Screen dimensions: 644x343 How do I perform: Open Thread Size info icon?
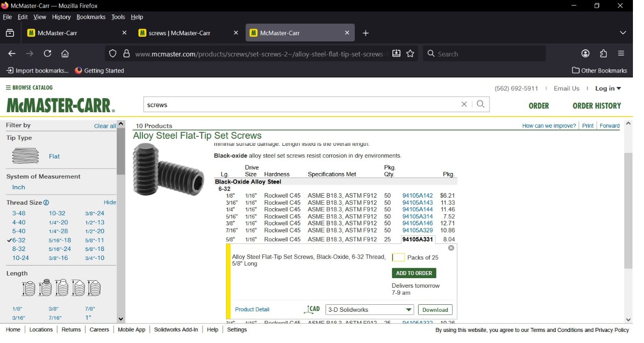pyautogui.click(x=46, y=203)
